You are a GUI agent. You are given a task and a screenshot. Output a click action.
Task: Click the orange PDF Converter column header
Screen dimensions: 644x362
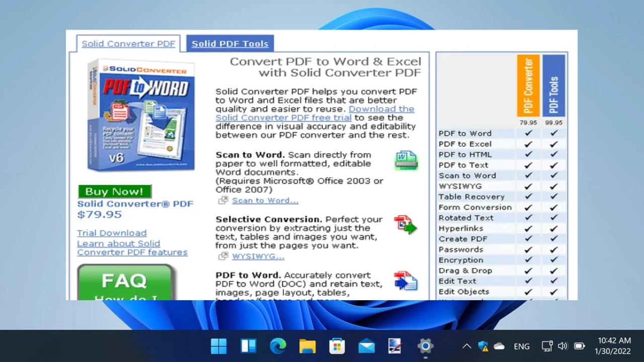(528, 85)
